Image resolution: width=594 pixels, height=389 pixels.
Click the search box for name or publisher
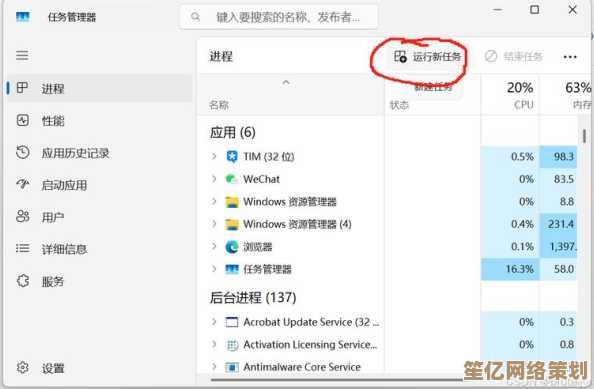279,17
